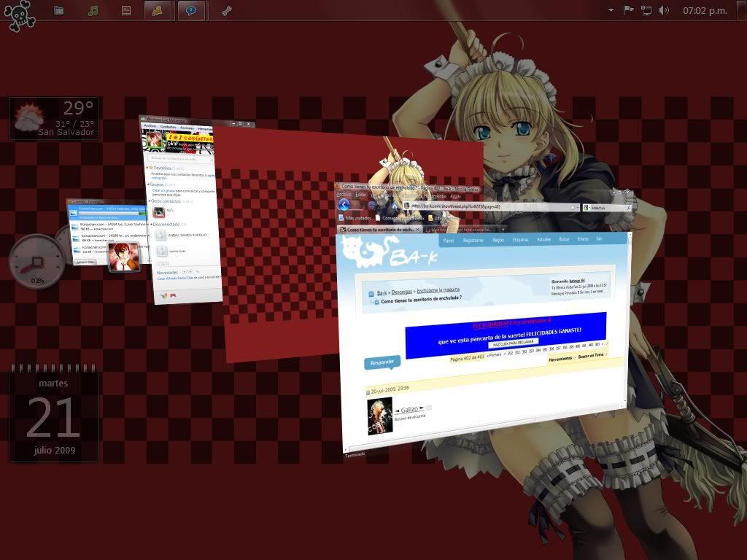Click the Firefox Back arrow button
Viewport: 747px width, 560px height.
point(344,205)
